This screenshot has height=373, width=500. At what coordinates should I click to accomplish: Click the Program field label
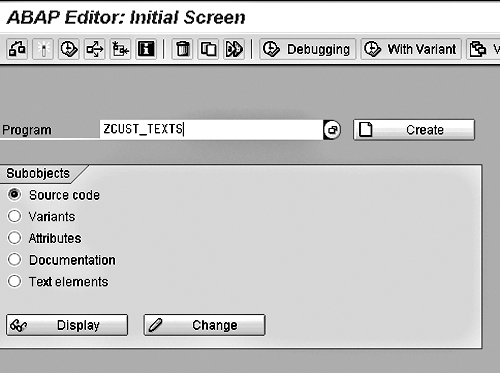[x=27, y=130]
